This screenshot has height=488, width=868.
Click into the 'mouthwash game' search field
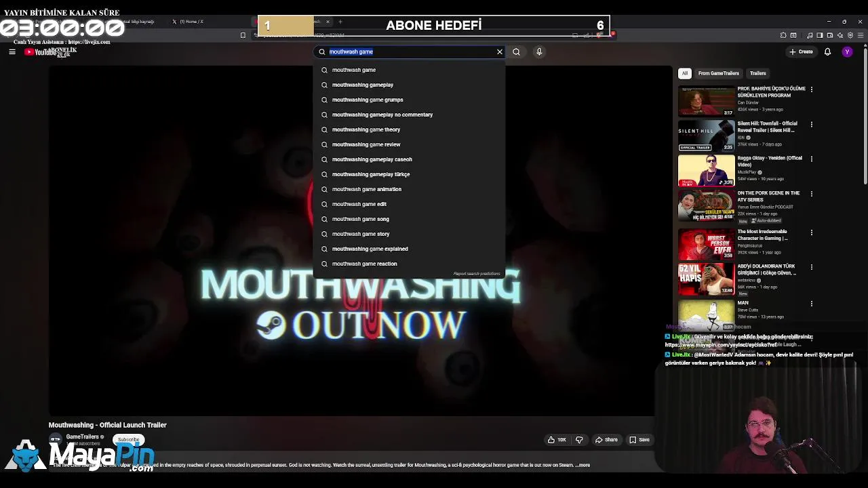point(410,52)
